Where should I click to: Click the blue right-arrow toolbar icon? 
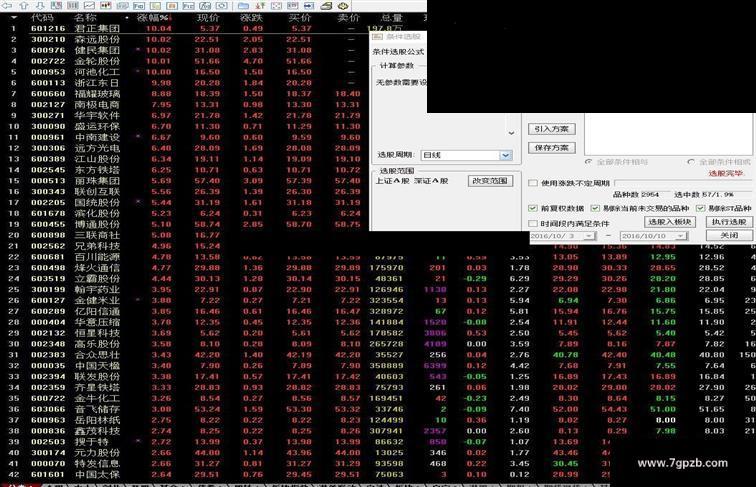[309, 6]
